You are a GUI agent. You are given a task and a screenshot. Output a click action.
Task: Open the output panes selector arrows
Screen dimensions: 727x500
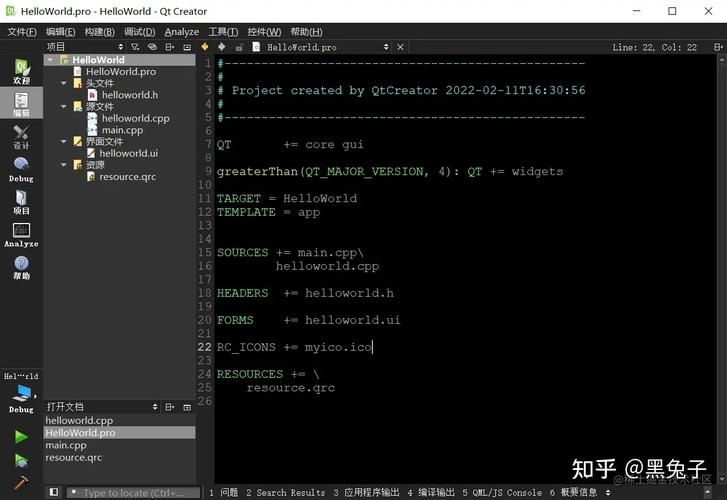pyautogui.click(x=608, y=492)
